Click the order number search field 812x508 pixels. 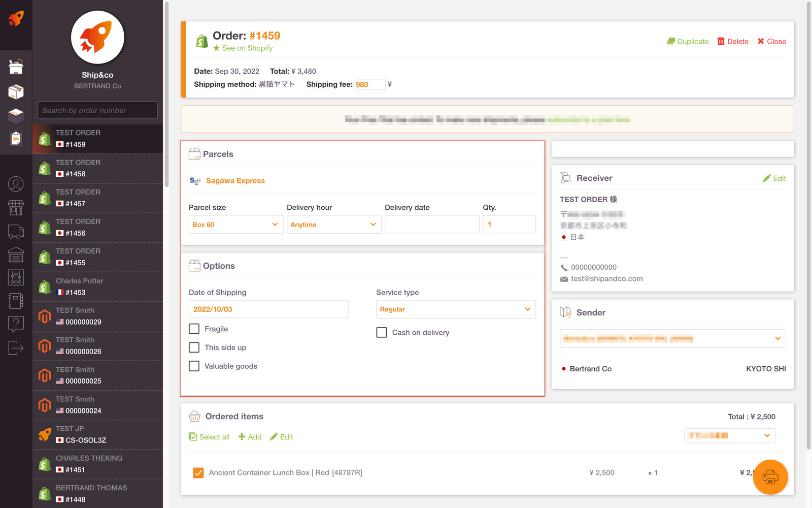click(x=97, y=111)
